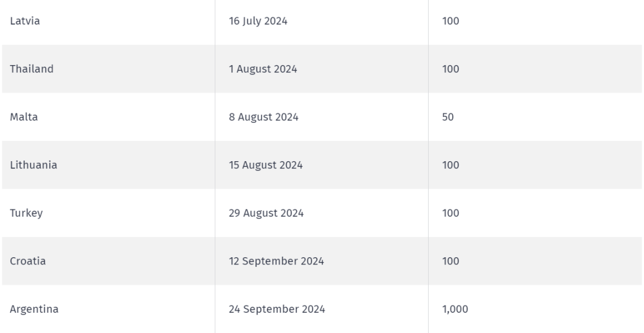The image size is (644, 333).
Task: Click the 100 value in Latvia row
Action: click(451, 21)
